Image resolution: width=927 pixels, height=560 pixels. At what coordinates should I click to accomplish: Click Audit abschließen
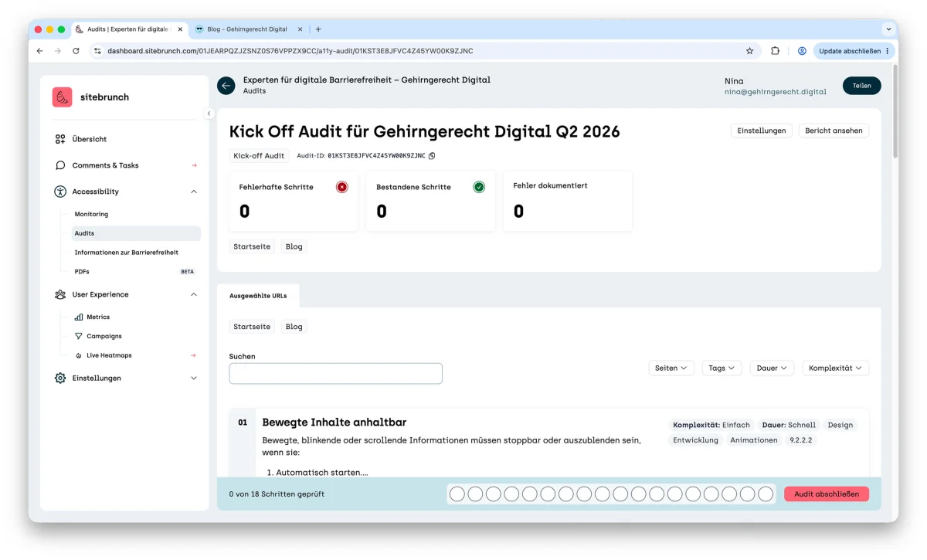827,494
